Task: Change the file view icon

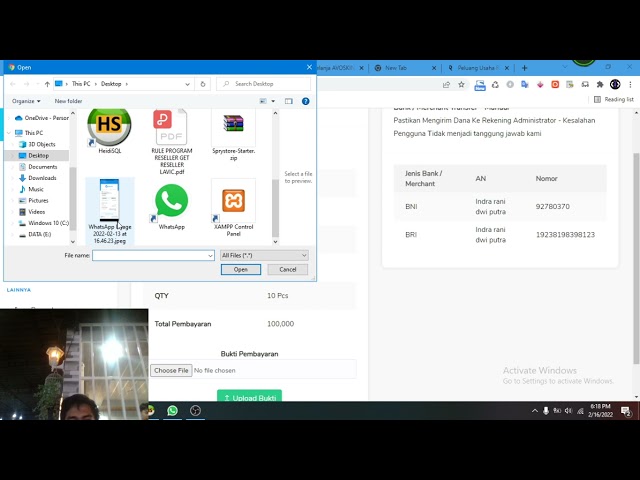Action: pos(263,101)
